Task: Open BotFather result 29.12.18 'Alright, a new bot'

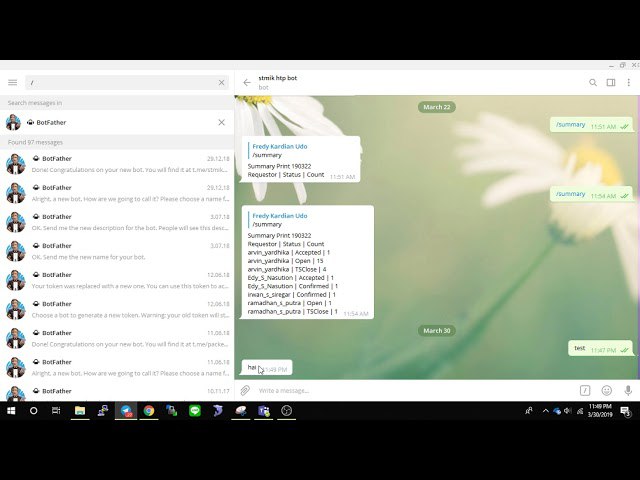Action: click(117, 193)
